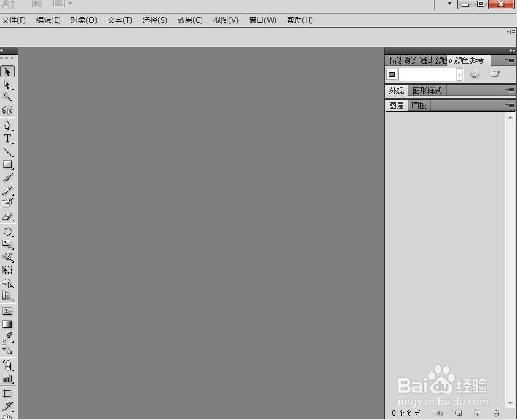517x420 pixels.
Task: Open the 窗口(W) menu
Action: [x=262, y=20]
